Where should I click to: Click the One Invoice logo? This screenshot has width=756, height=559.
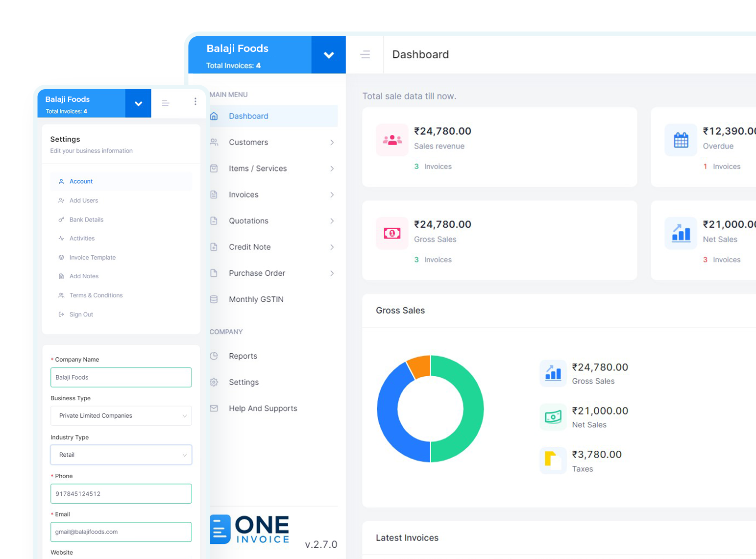point(250,530)
